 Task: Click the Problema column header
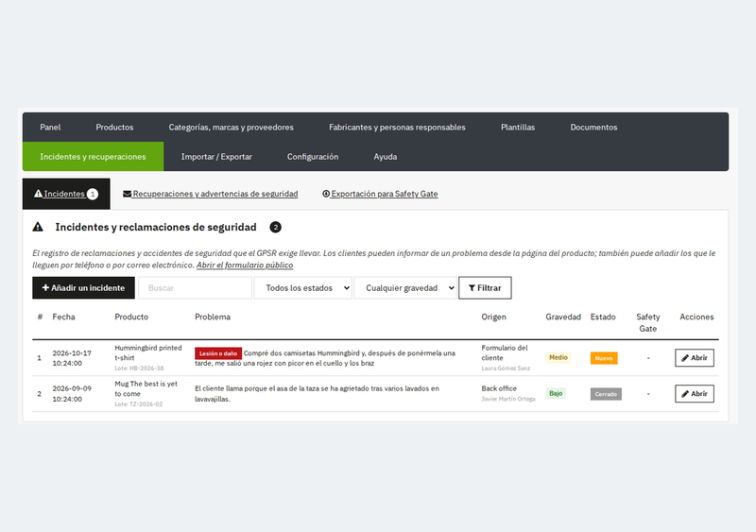pos(213,317)
